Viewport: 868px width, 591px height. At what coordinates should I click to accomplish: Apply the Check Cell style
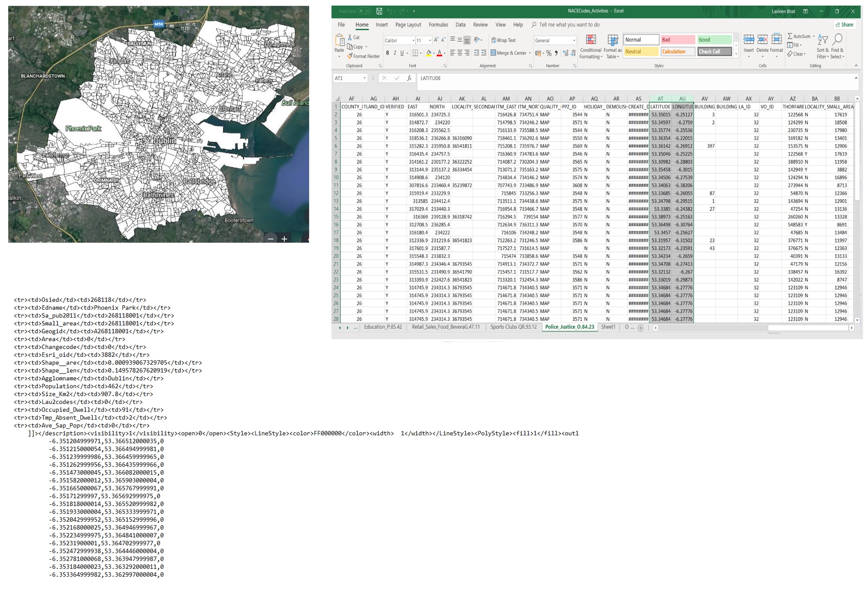(714, 51)
